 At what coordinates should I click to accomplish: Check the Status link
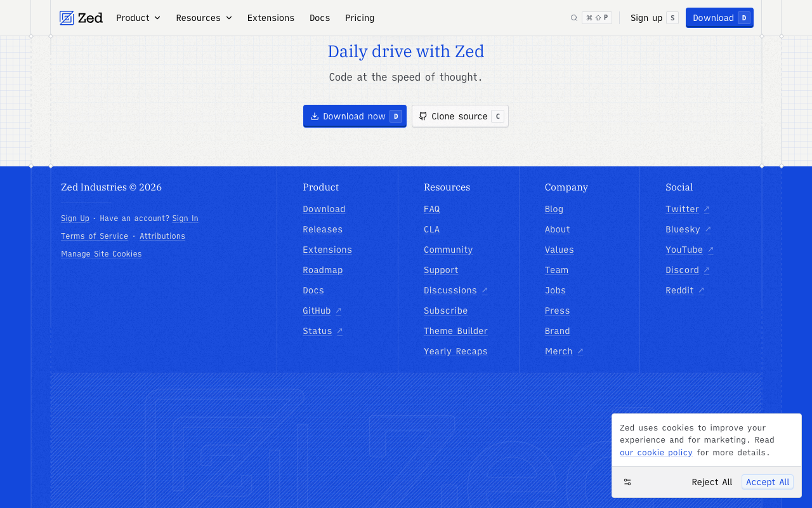[317, 331]
